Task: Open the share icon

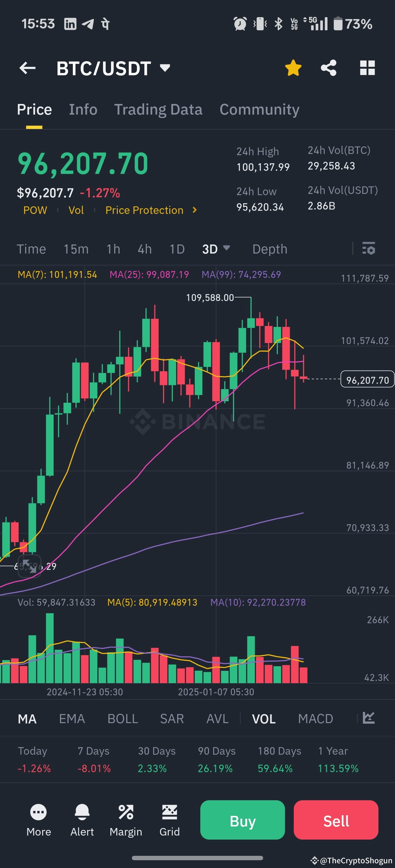Action: click(x=328, y=68)
